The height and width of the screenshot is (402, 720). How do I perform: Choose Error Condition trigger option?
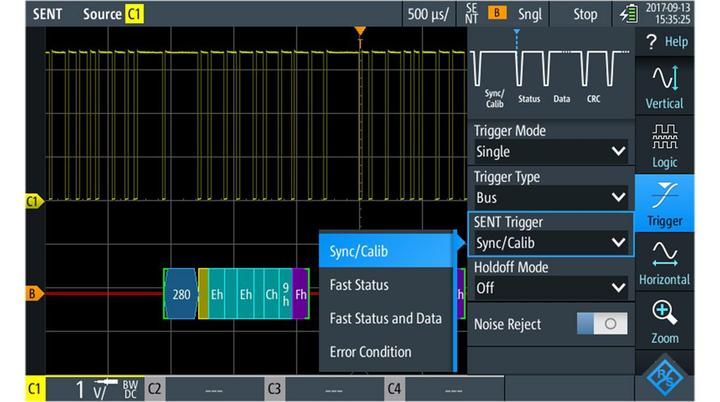tap(386, 352)
